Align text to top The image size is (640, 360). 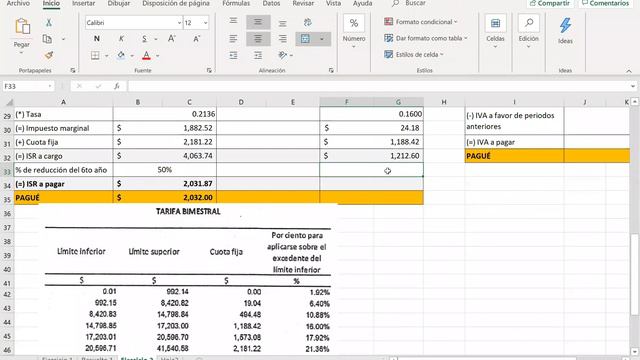233,22
